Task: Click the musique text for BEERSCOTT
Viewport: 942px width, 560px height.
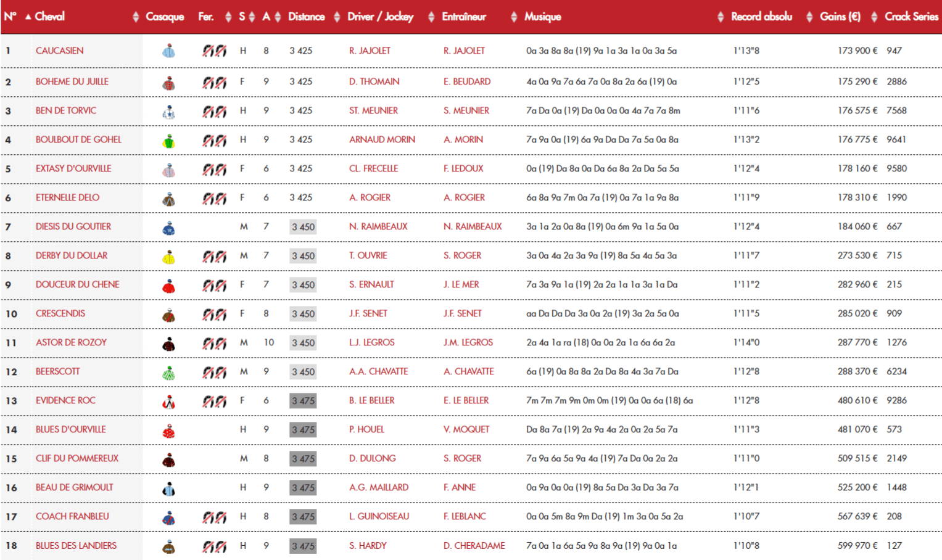Action: (602, 371)
